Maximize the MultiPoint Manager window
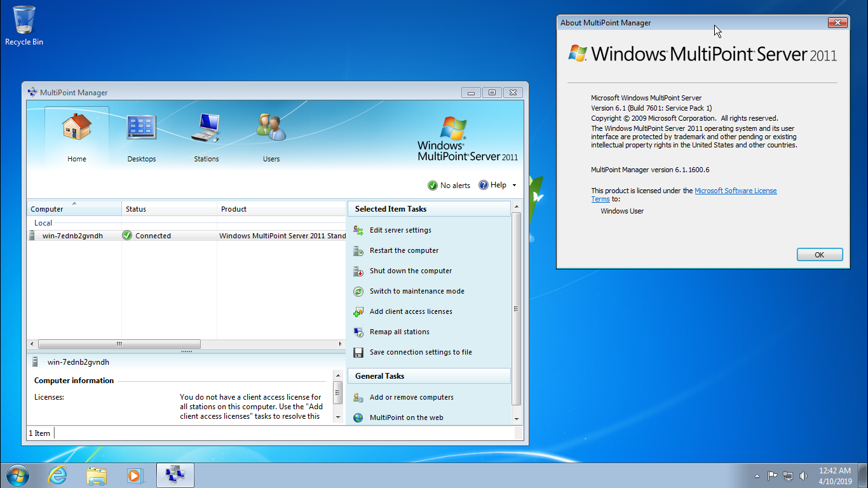The image size is (868, 488). coord(492,92)
